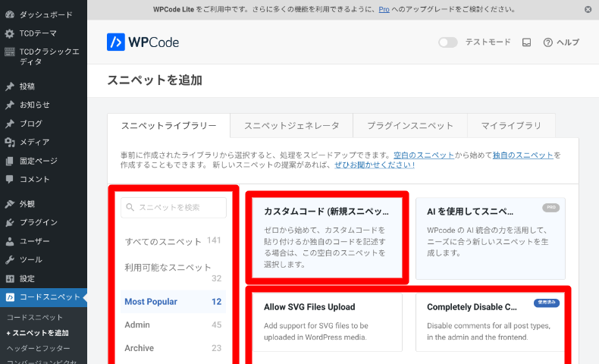
Task: Switch to マイライブラリ tab
Action: click(x=511, y=125)
